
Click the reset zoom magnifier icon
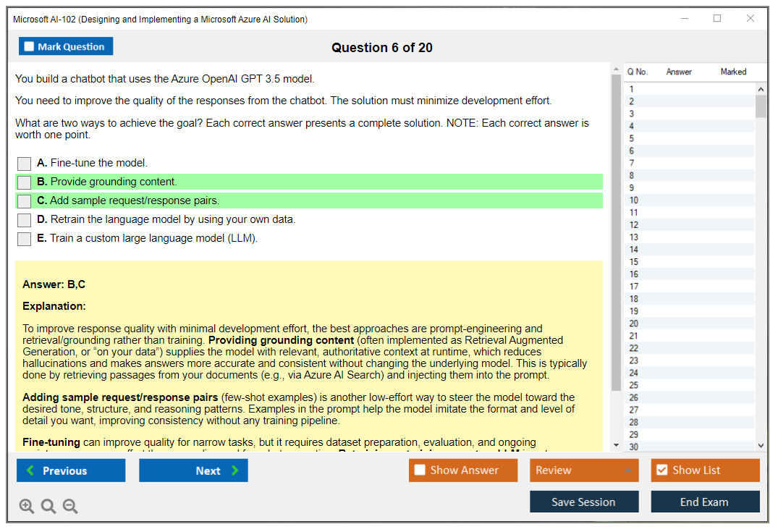point(48,507)
